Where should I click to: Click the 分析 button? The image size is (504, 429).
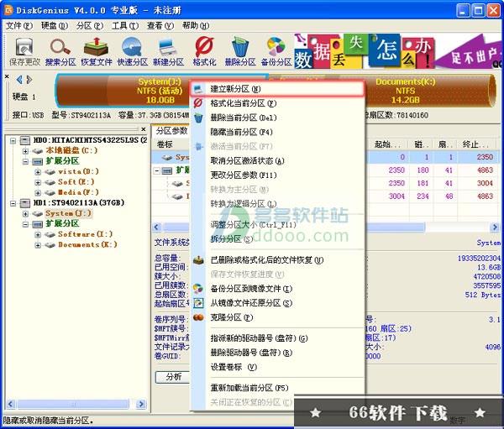pyautogui.click(x=174, y=377)
